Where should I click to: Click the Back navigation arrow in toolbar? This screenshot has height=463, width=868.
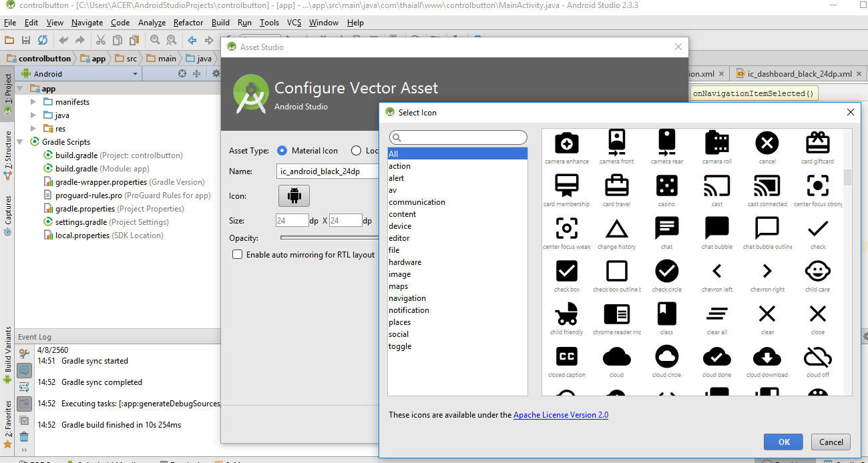[192, 40]
